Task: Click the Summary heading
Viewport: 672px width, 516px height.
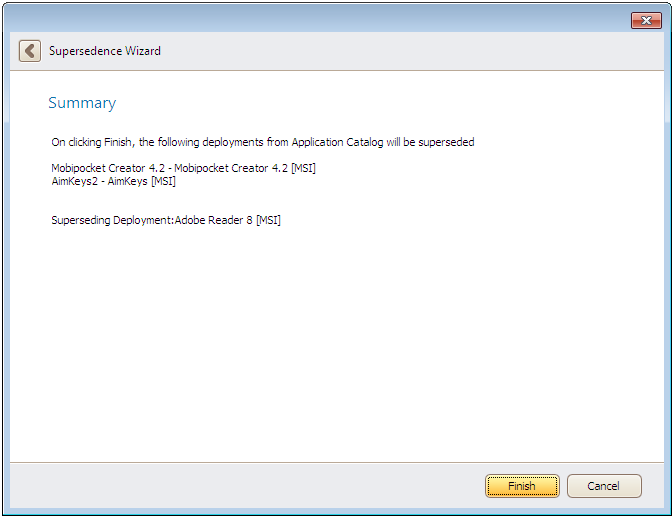Action: tap(82, 103)
